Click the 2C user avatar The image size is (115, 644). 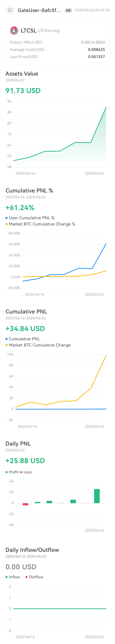[10, 10]
